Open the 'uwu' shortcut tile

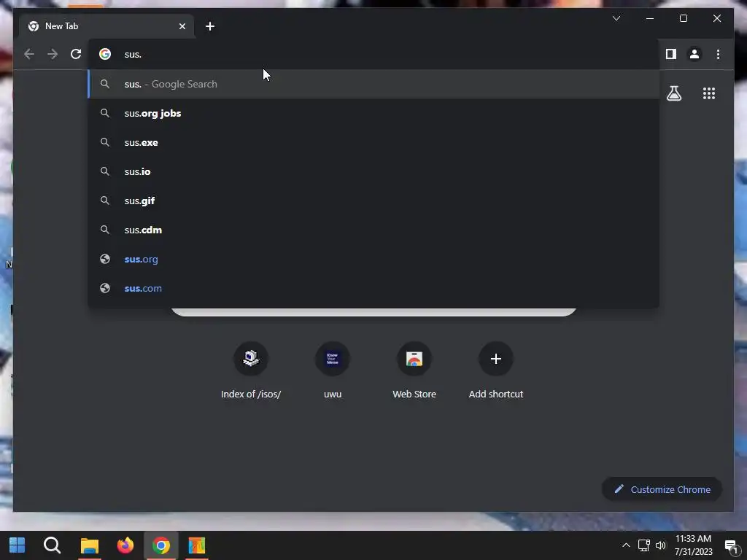[333, 371]
